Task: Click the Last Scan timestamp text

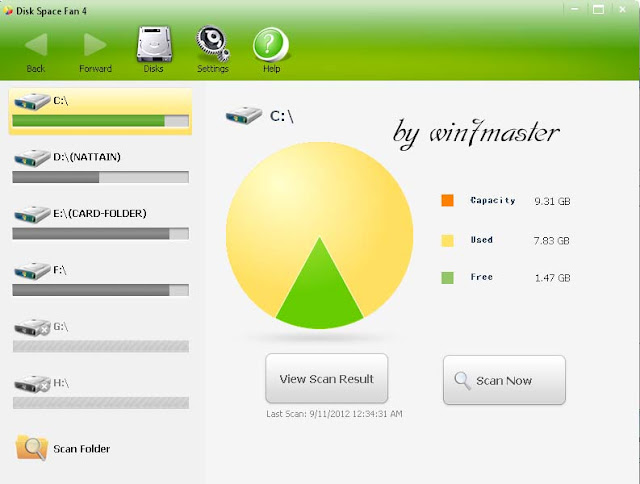Action: (334, 414)
